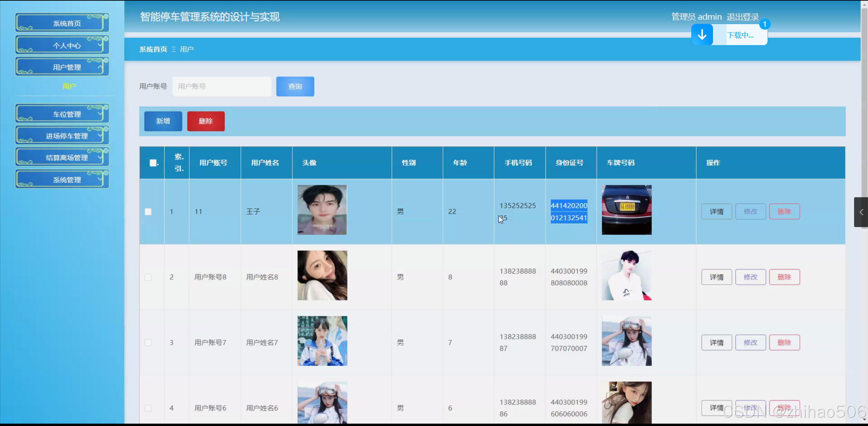Open license plate image of row 3
The image size is (868, 426).
click(x=626, y=341)
